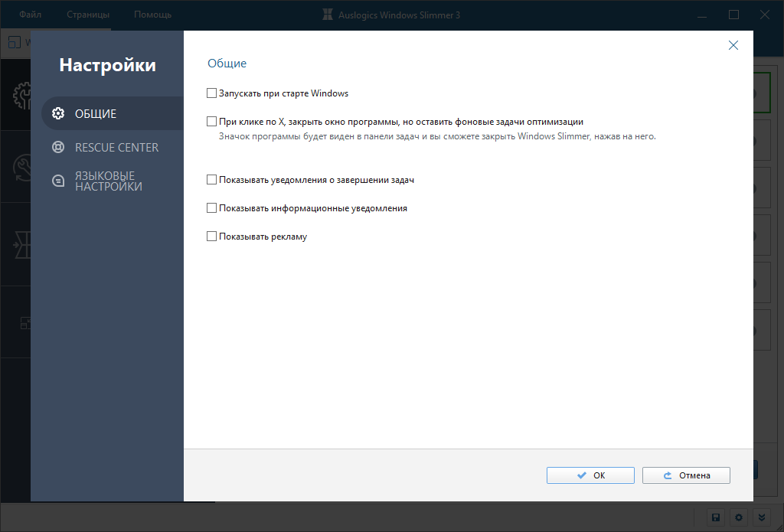Click the Настройки sidebar title
Screen dimensions: 784x532
107,65
